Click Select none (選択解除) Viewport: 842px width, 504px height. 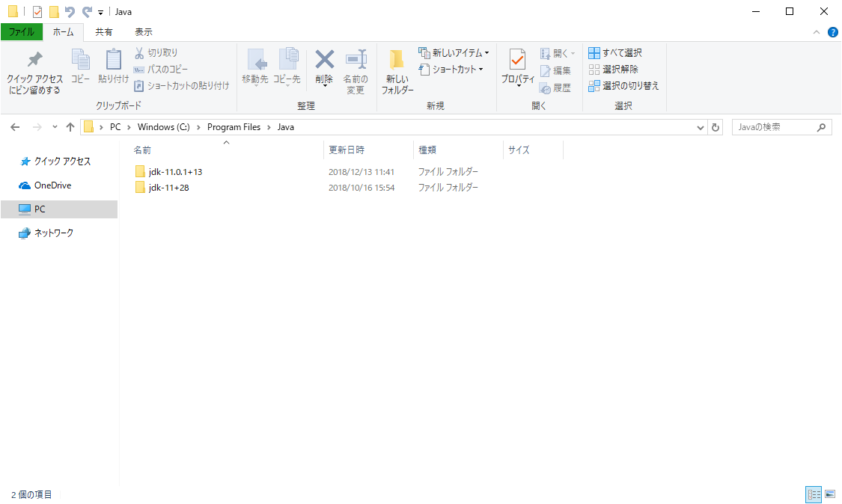click(613, 70)
